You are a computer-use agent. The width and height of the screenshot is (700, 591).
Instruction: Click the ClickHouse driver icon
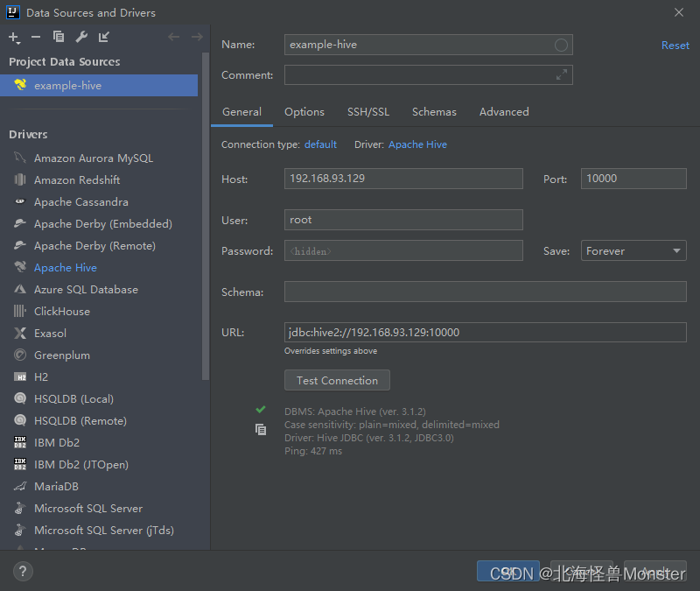tap(20, 311)
